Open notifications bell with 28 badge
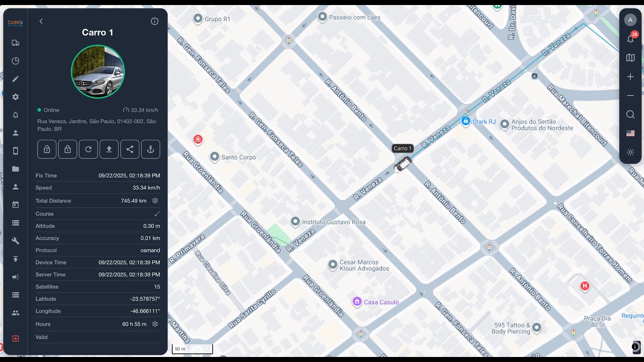644x362 pixels. coord(630,38)
